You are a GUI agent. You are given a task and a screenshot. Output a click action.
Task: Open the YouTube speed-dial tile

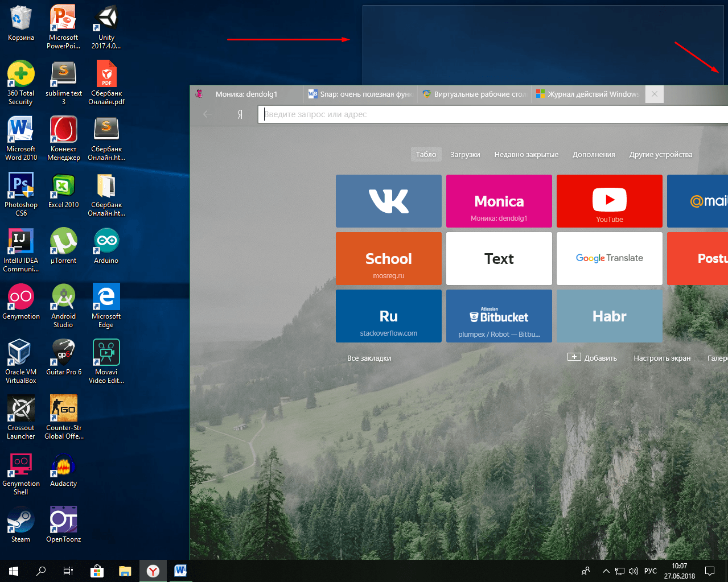[x=610, y=201]
